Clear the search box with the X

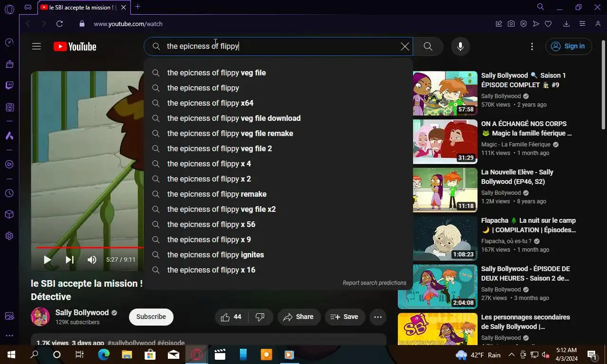point(405,46)
